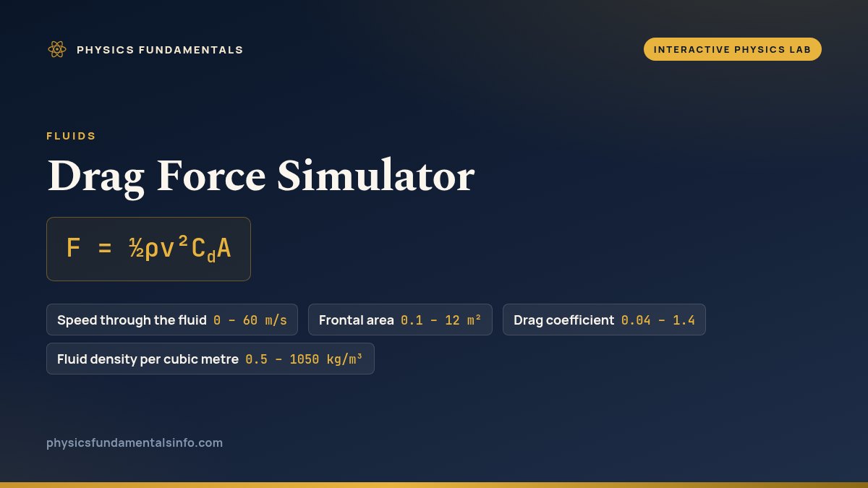Click the atom logo icon
The image size is (868, 488).
(x=56, y=49)
